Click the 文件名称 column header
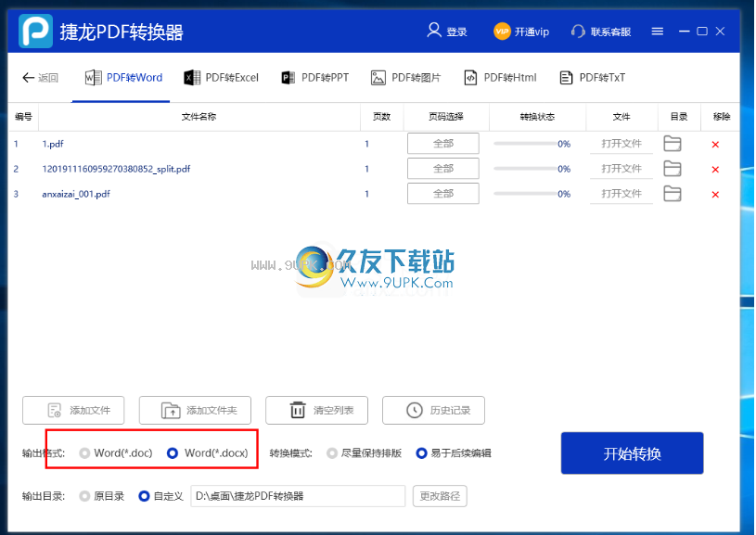 (199, 117)
